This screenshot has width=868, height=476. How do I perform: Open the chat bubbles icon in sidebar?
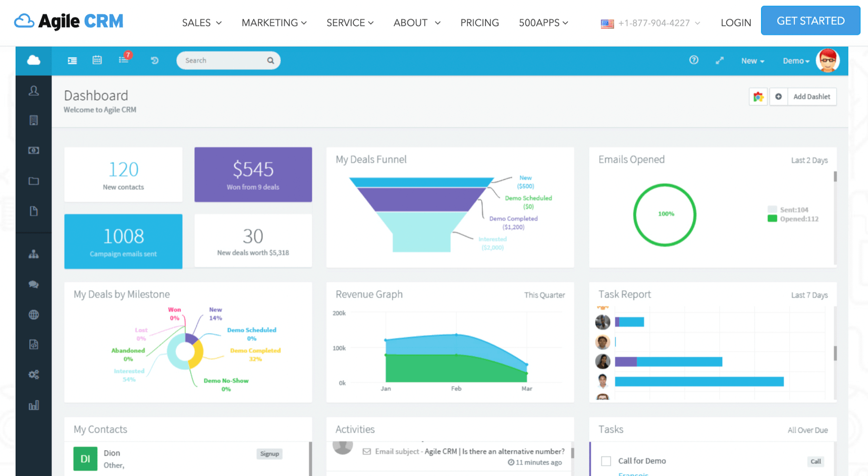coord(34,285)
